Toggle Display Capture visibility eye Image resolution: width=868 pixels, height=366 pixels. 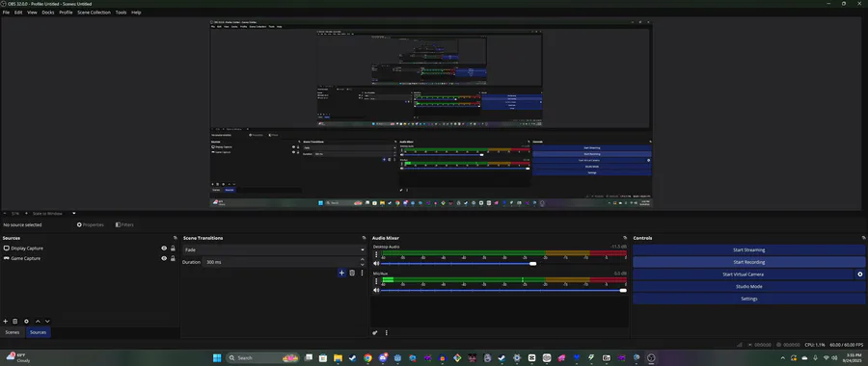click(164, 248)
